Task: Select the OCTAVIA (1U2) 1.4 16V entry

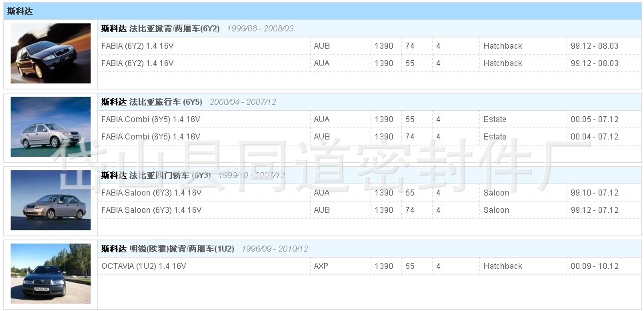Action: pyautogui.click(x=144, y=266)
